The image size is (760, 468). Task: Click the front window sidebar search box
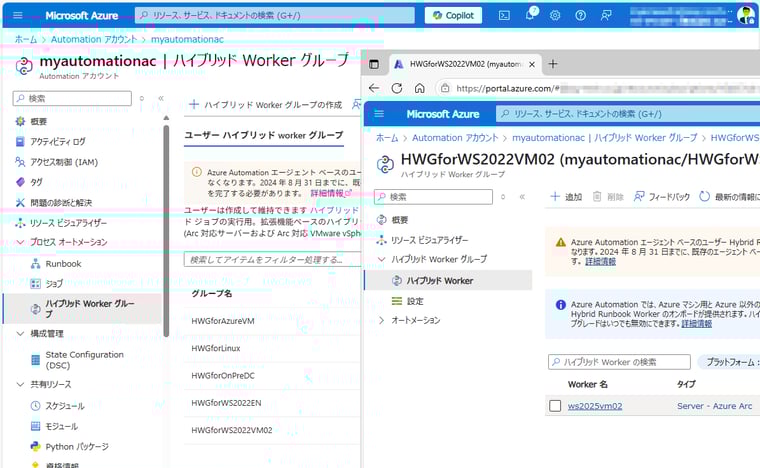click(433, 197)
